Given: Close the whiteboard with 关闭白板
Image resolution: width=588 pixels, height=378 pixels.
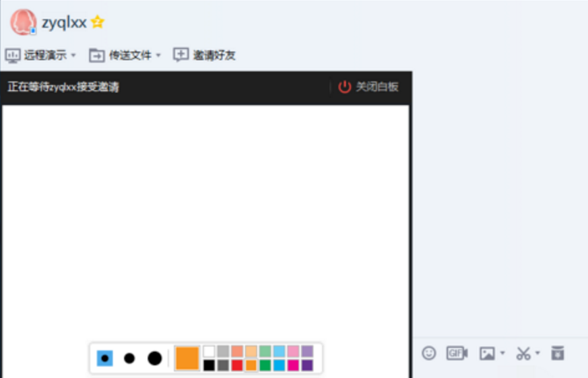Looking at the screenshot, I should (x=368, y=87).
